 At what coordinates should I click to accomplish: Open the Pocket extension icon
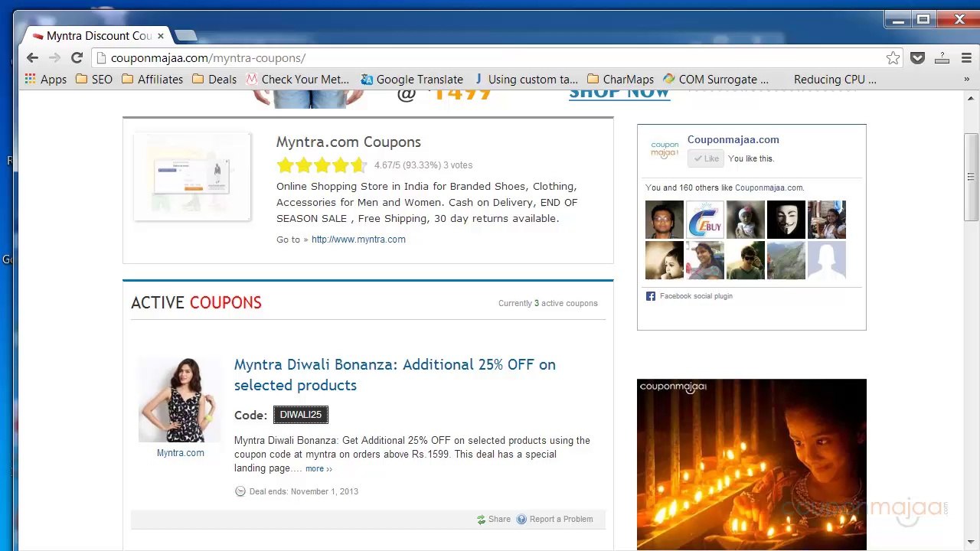(917, 58)
